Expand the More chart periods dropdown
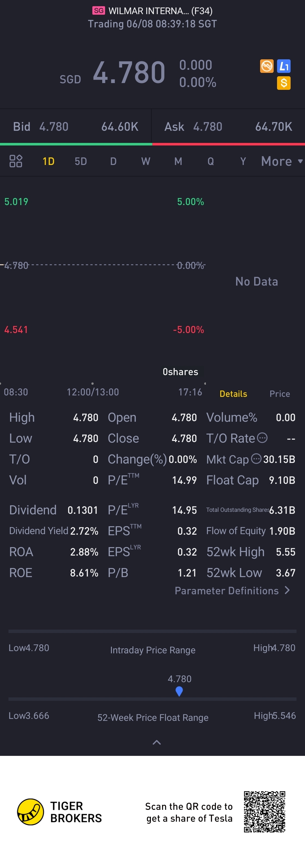 282,161
